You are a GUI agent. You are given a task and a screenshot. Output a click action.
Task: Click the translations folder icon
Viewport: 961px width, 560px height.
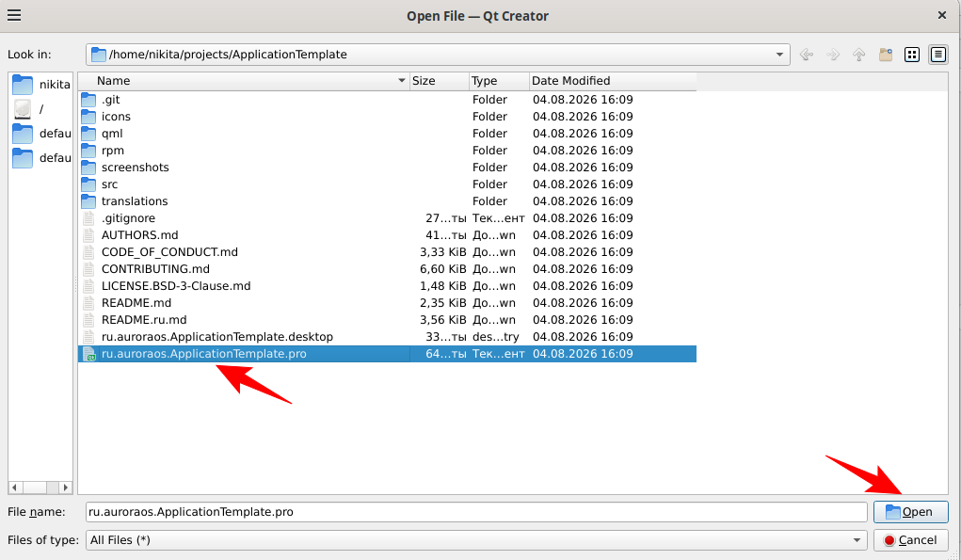[x=88, y=201]
